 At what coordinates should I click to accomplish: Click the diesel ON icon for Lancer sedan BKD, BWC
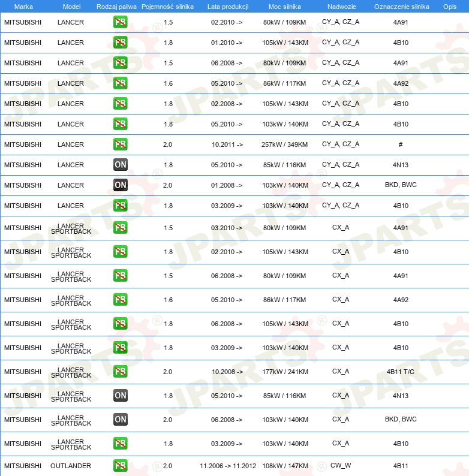click(x=120, y=185)
